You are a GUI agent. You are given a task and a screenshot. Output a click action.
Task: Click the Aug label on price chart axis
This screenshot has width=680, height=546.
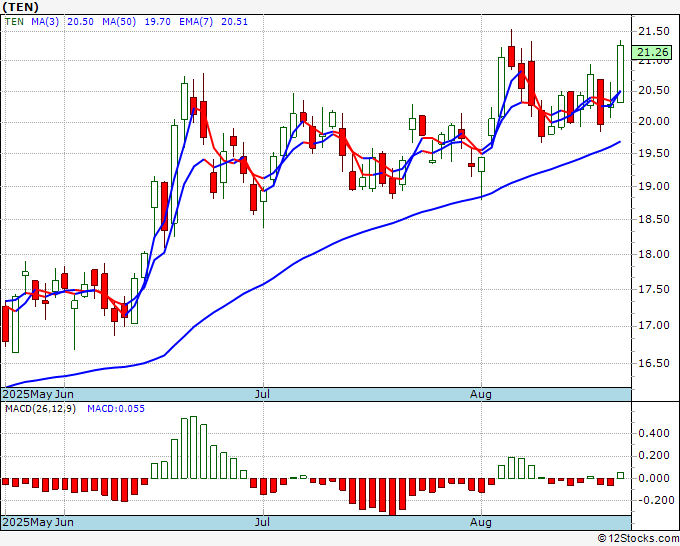click(x=481, y=394)
